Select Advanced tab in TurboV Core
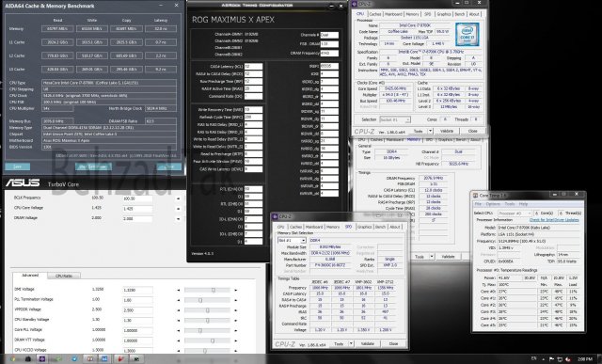 pos(30,276)
